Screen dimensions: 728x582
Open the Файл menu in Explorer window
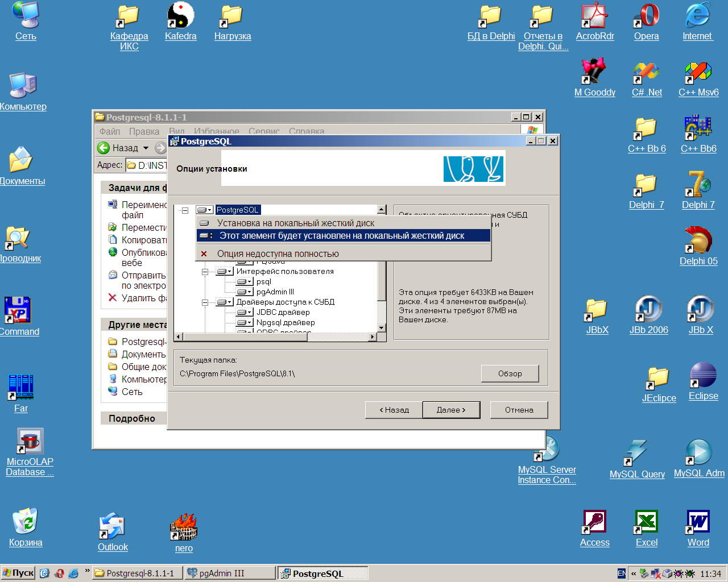[110, 131]
